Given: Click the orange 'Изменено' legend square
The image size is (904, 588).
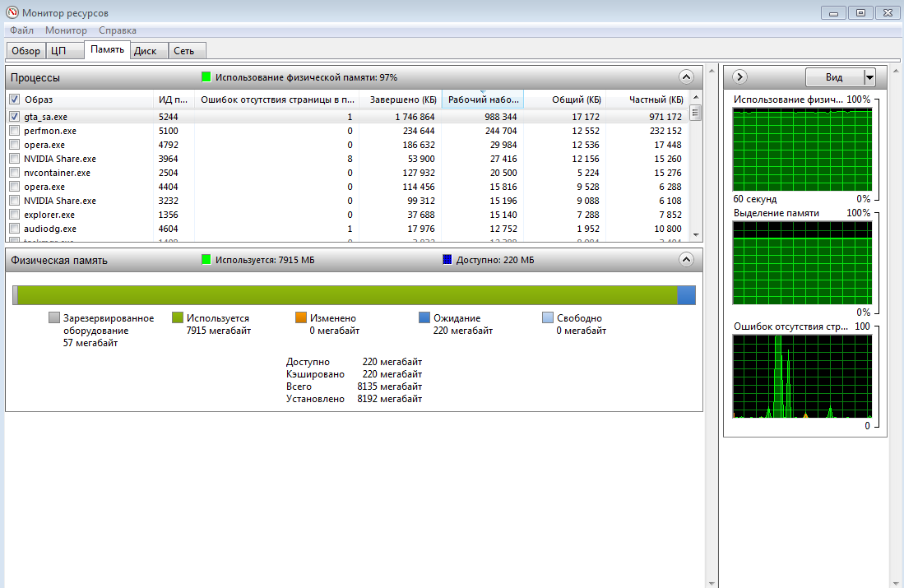Looking at the screenshot, I should 301,317.
